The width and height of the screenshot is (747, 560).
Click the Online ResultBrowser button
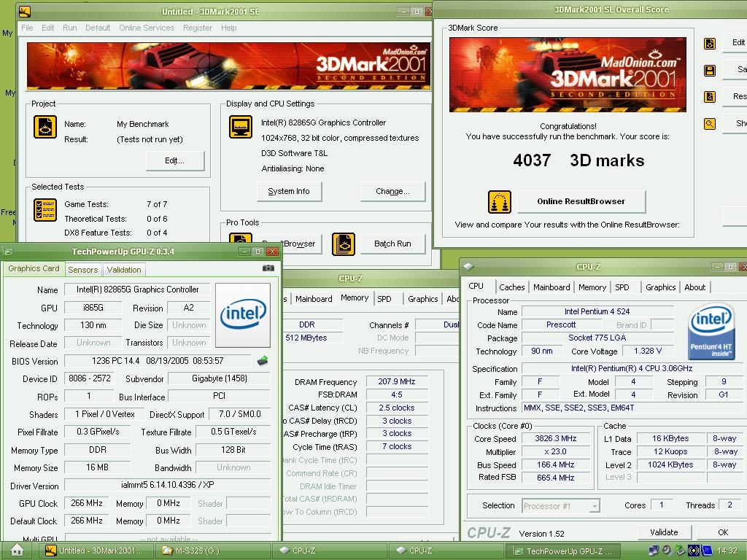[581, 201]
